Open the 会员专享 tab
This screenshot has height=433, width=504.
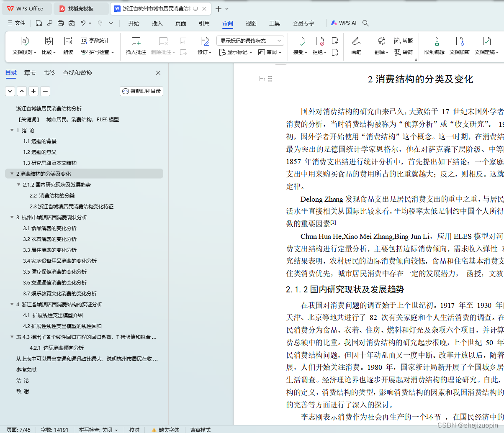[x=303, y=23]
